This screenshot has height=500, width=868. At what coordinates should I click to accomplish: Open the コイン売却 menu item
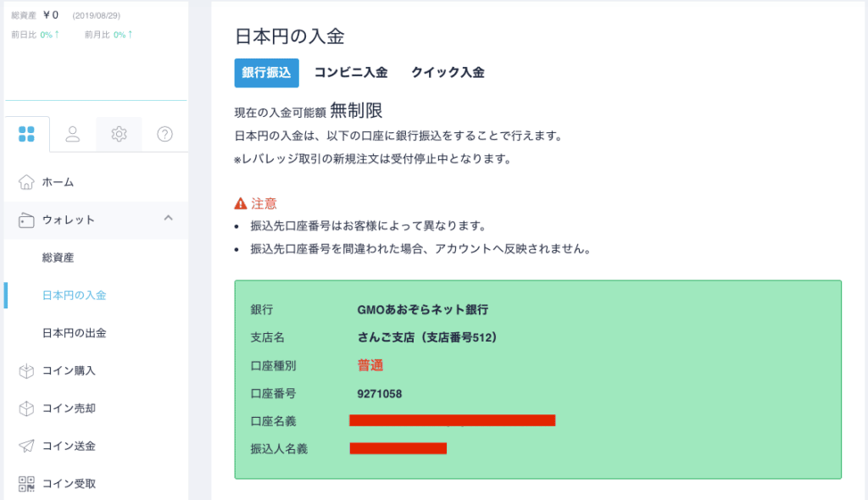[x=70, y=408]
